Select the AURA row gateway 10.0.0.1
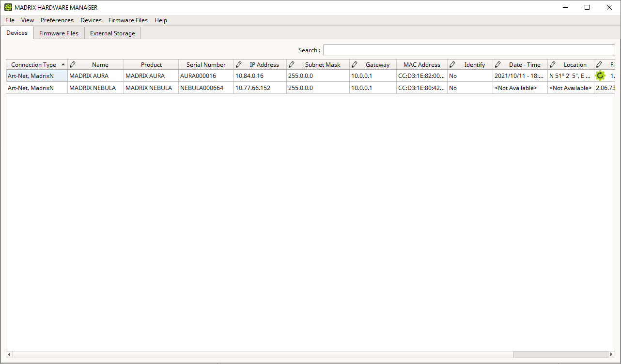The width and height of the screenshot is (621, 364). 373,76
